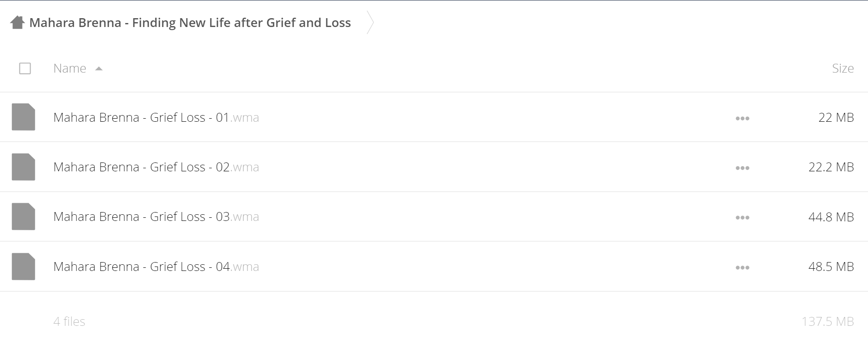This screenshot has width=868, height=340.
Task: Sort files by Name column
Action: tap(70, 68)
